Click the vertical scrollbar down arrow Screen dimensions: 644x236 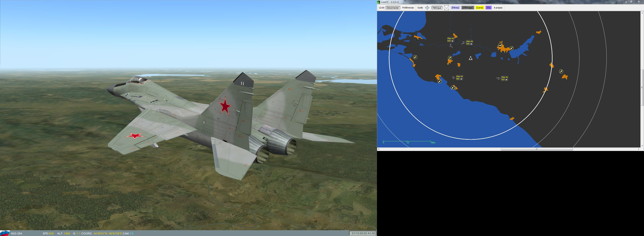coord(642,146)
